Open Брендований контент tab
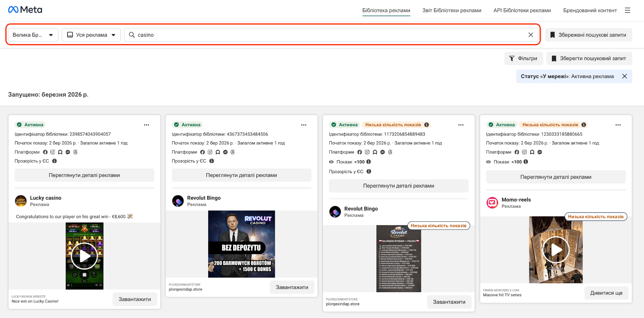Screen dimensions: 644x318 [x=590, y=10]
